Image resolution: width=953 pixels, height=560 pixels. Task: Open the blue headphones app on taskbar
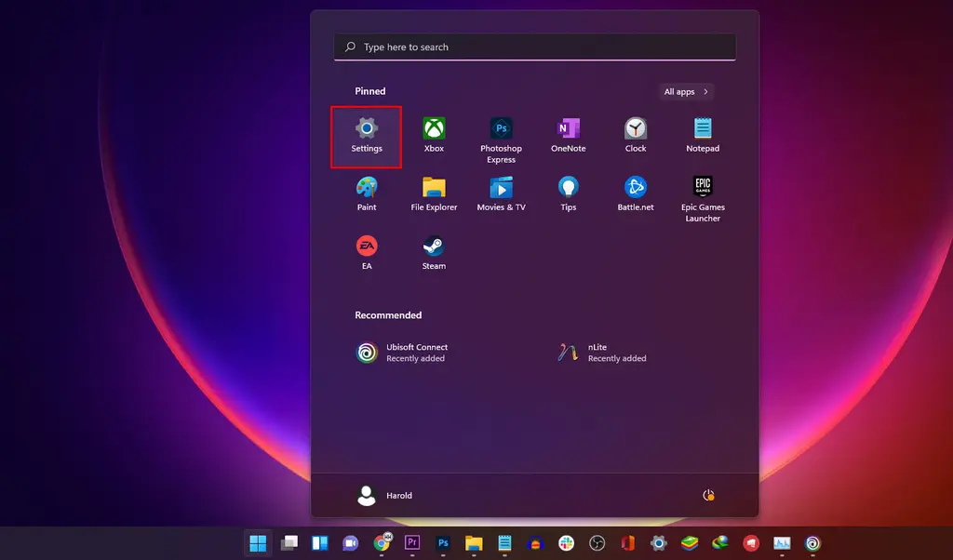(x=535, y=542)
